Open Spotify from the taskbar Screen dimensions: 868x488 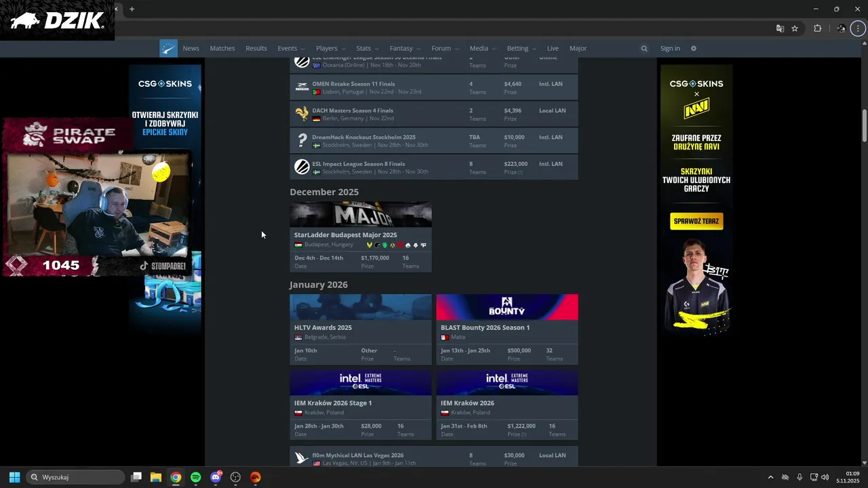tap(195, 477)
